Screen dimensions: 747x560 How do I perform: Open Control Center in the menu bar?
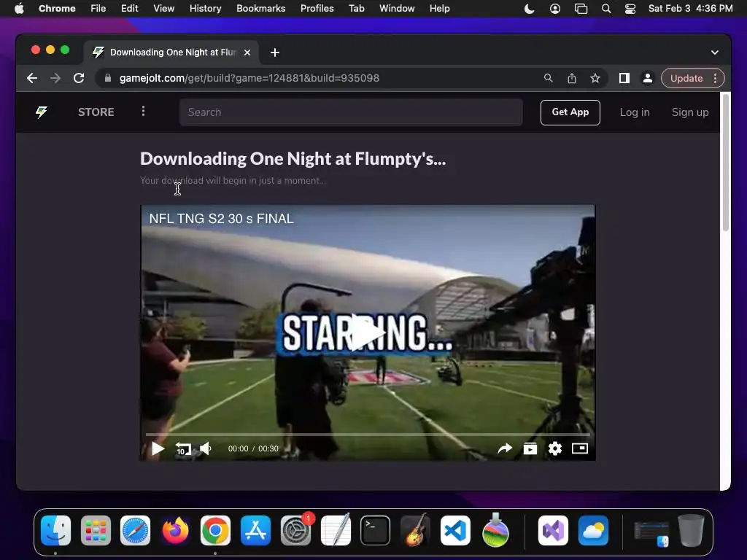coord(630,9)
